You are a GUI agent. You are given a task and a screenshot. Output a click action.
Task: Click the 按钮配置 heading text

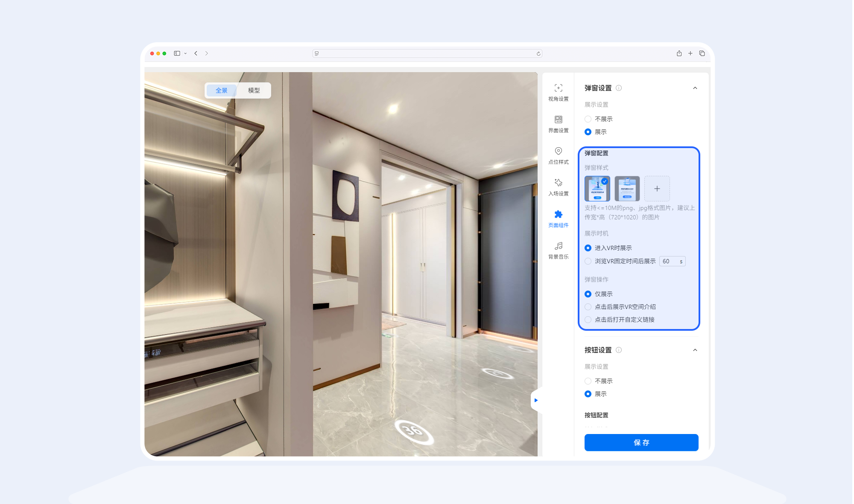click(x=596, y=415)
